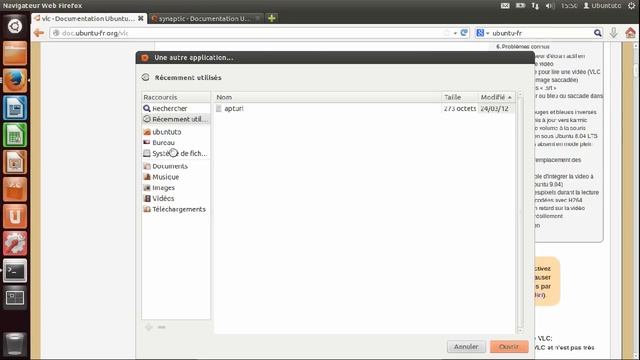
Task: Click the ubuntu-fr search field
Action: point(541,33)
